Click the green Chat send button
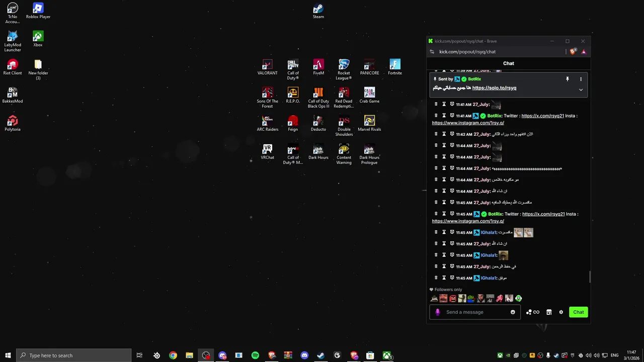Image resolution: width=644 pixels, height=362 pixels. pos(578,312)
